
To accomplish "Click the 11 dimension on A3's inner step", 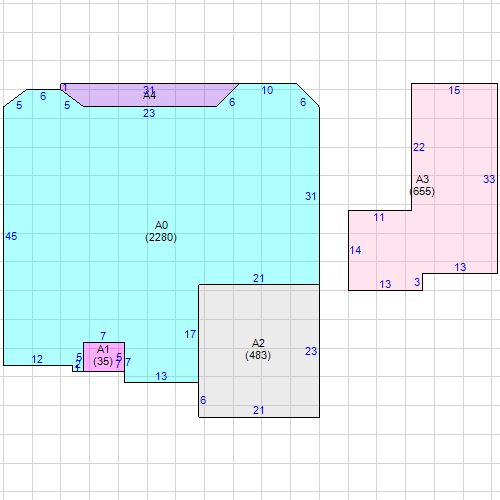I will [379, 218].
